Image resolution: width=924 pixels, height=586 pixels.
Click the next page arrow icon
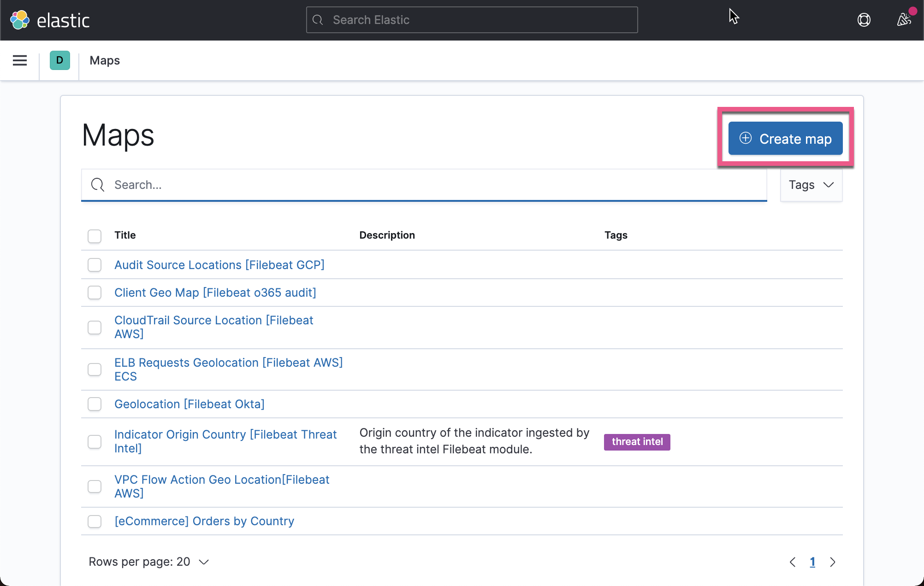[833, 562]
